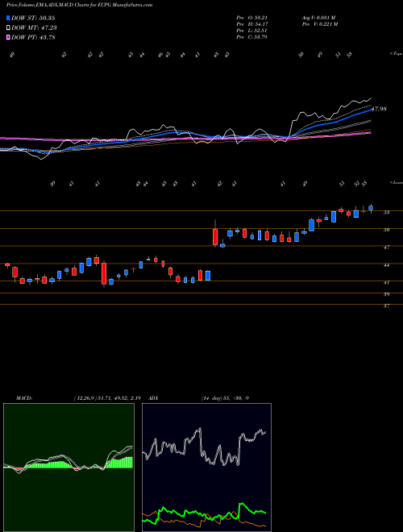Click the MACD (12,26,9) values text
The image size is (403, 532).
(x=107, y=398)
